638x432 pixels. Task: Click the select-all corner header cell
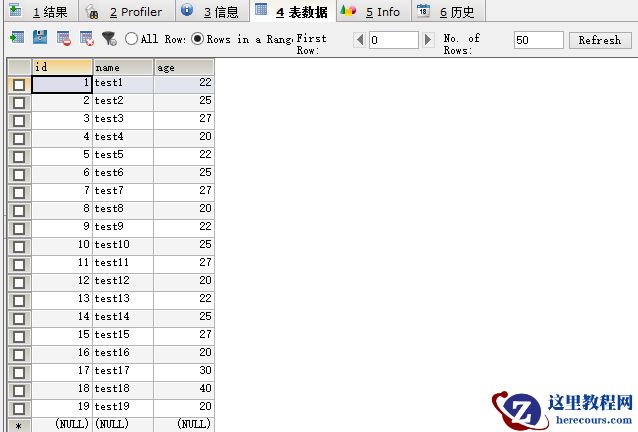[x=19, y=67]
